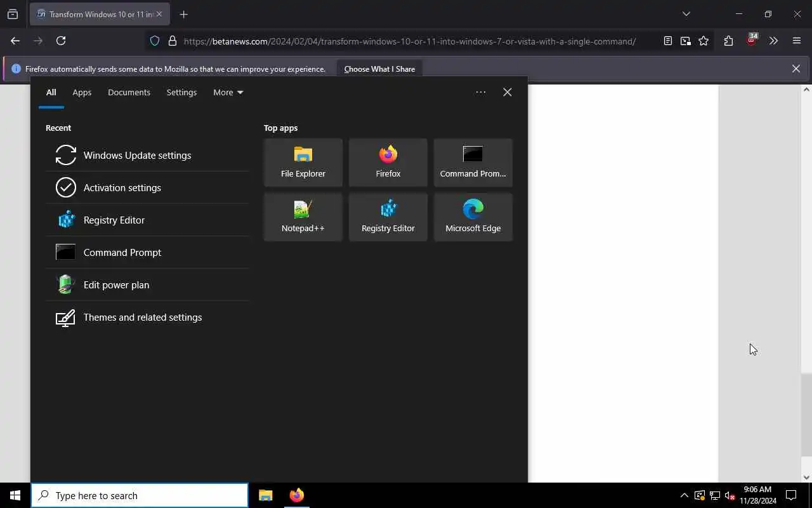
Task: Open the taskbar clock and date
Action: [757, 495]
